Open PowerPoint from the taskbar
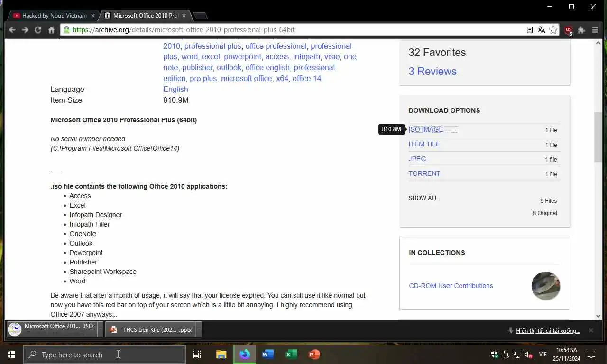Image resolution: width=607 pixels, height=364 pixels. 314,355
